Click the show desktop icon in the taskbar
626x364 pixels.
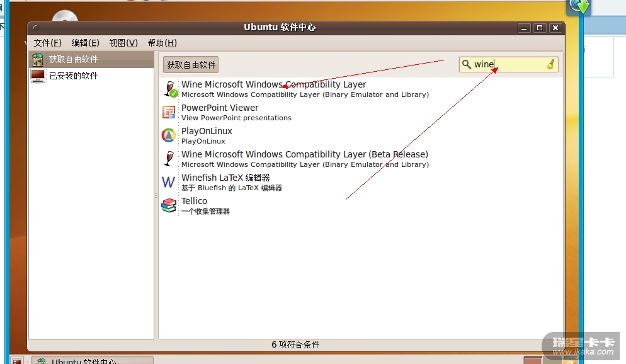[17, 361]
